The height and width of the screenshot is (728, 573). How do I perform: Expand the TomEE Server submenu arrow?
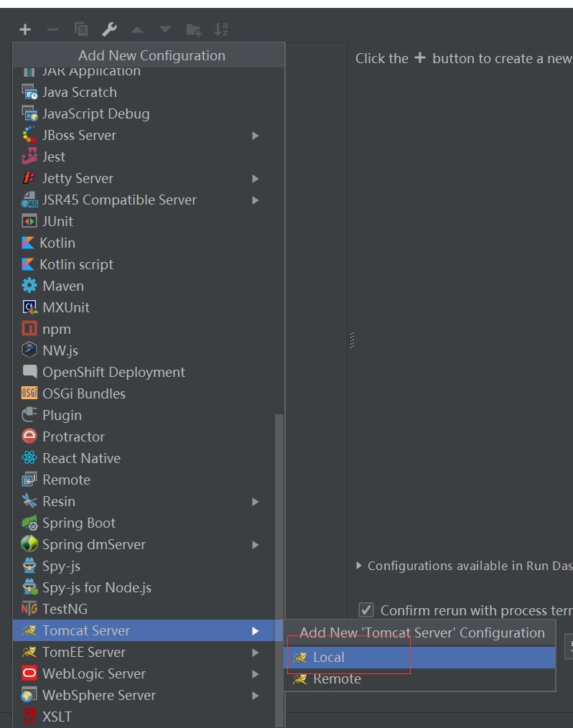click(x=255, y=653)
